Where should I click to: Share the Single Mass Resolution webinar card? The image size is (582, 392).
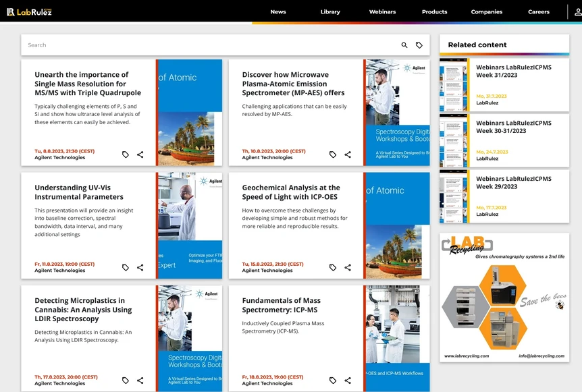click(x=140, y=155)
